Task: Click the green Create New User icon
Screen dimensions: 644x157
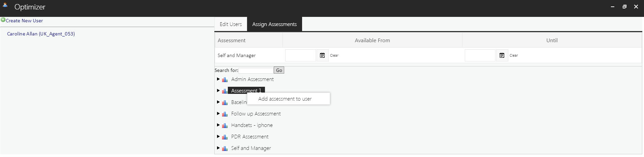Action: coord(3,20)
